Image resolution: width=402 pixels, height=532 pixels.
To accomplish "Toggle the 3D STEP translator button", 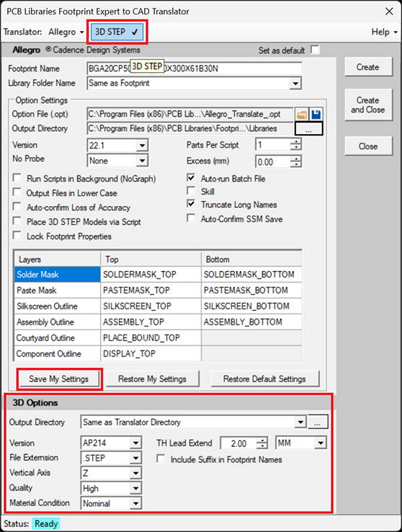I will 117,32.
